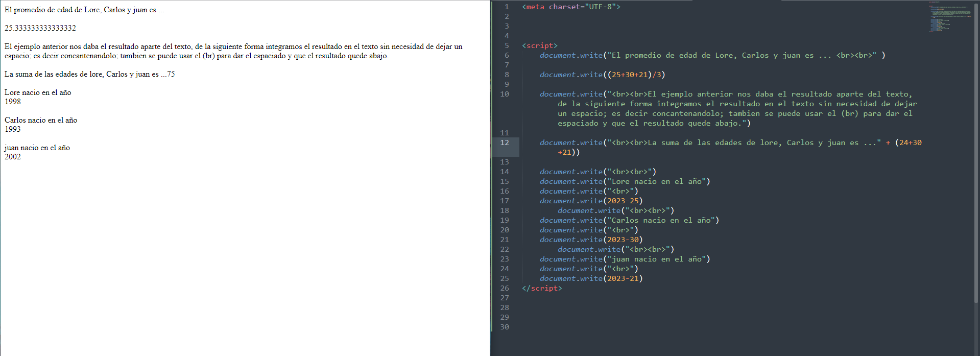980x356 pixels.
Task: Click the document.write("<br>") code on line 16
Action: tap(589, 191)
